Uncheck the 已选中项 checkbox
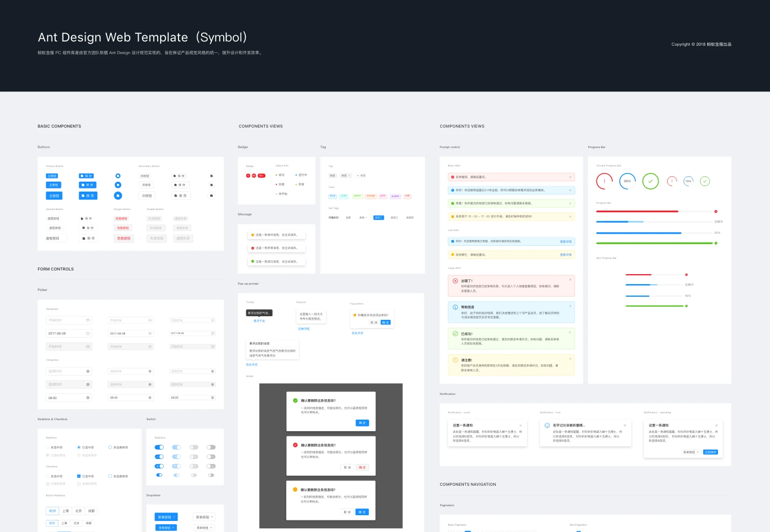Screen dimensions: 770x532 pos(79,476)
